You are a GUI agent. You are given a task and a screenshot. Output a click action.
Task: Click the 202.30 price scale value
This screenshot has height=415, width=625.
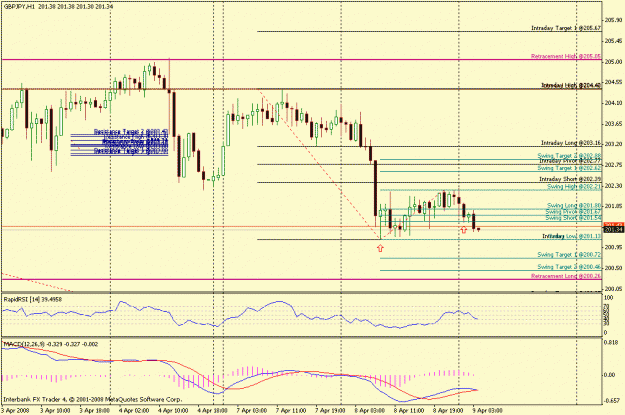pos(613,185)
